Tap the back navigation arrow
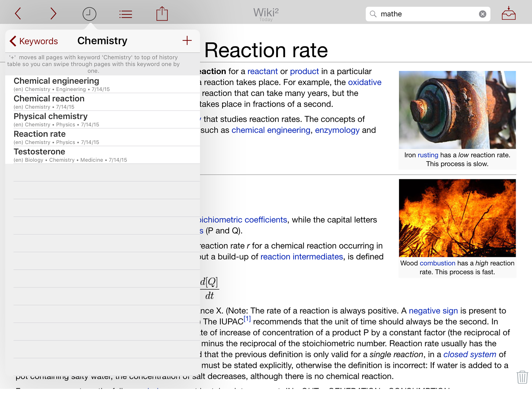Screen dimensions: 532x399 coord(18,13)
